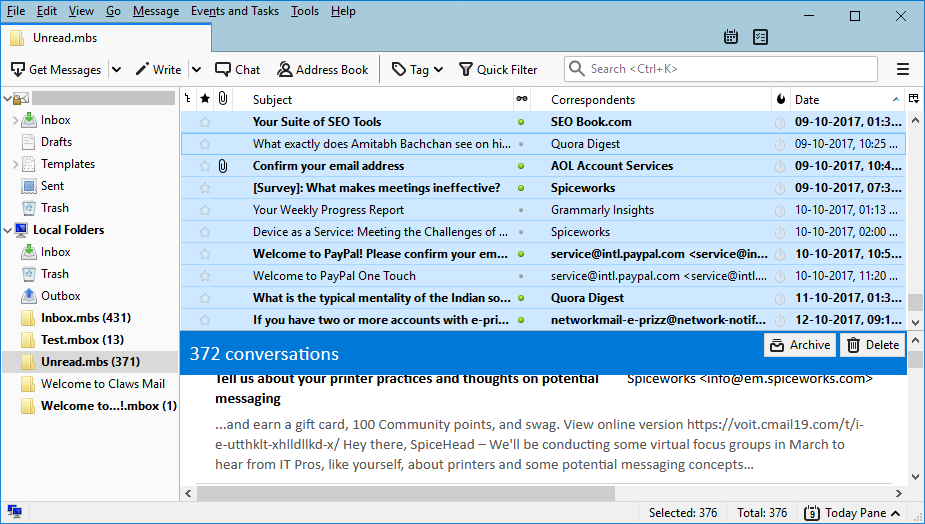Open the Get Messages dropdown arrow
This screenshot has height=524, width=925.
tap(117, 70)
